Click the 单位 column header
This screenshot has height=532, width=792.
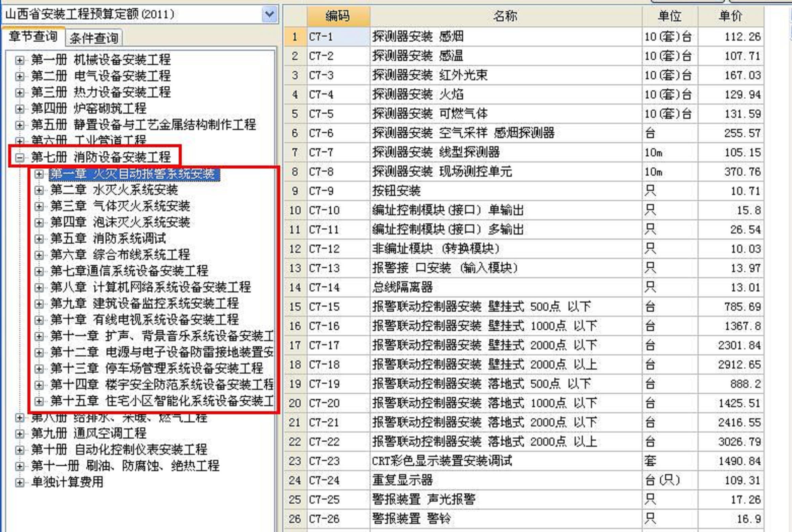tap(670, 16)
